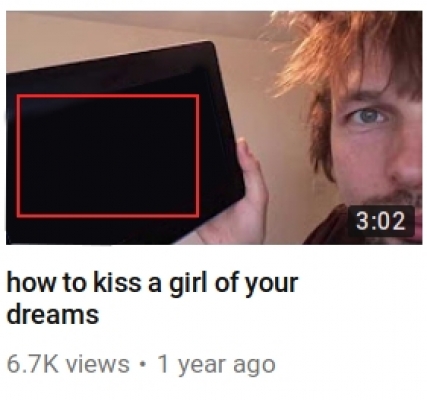Click the word 'dreams' in the title
The height and width of the screenshot is (400, 427).
click(x=53, y=314)
